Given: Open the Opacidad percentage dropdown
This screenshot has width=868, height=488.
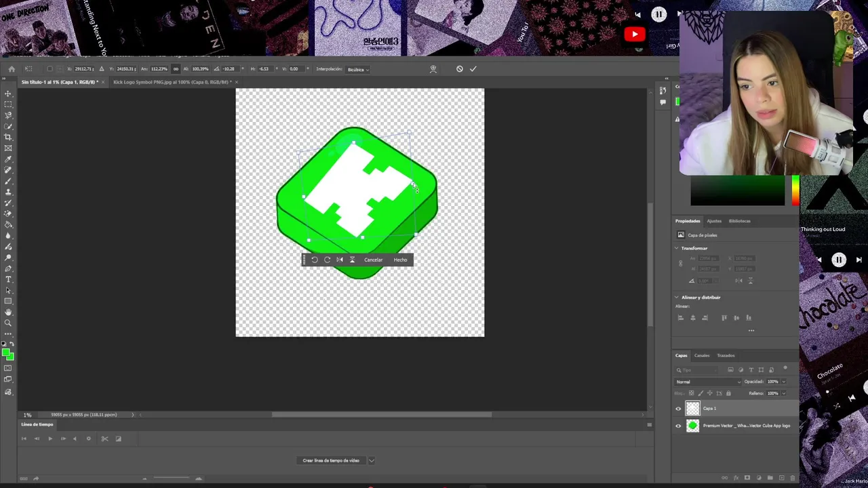Looking at the screenshot, I should tap(784, 382).
